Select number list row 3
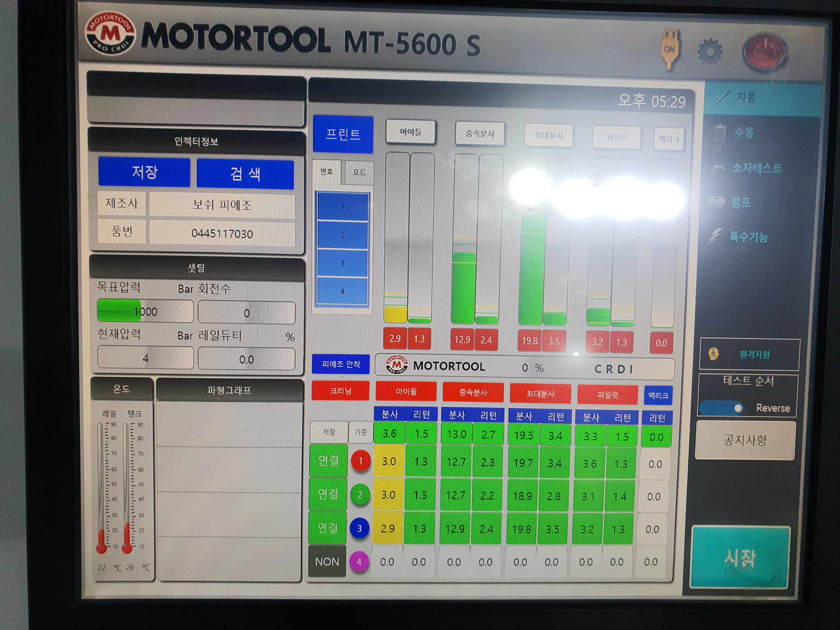The height and width of the screenshot is (630, 840). (342, 263)
